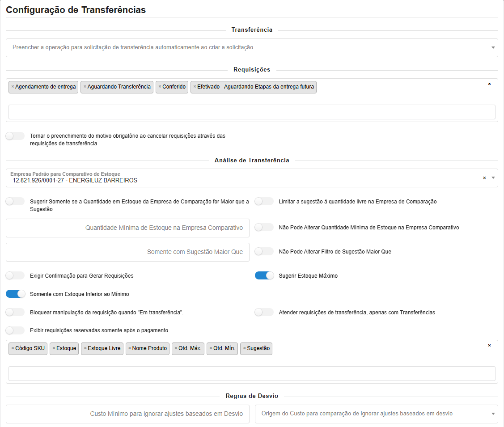Clear the selected Empresa Padrão company
The height and width of the screenshot is (427, 504).
[x=484, y=178]
